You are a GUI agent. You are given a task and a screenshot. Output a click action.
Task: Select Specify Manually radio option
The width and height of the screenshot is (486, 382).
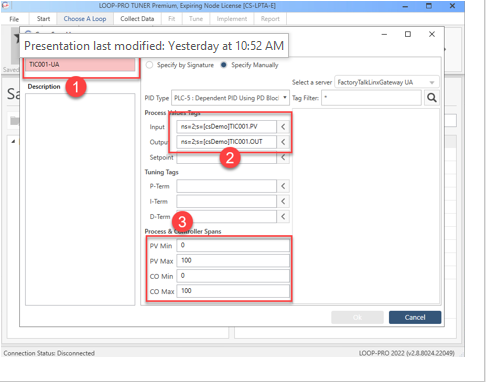(224, 65)
